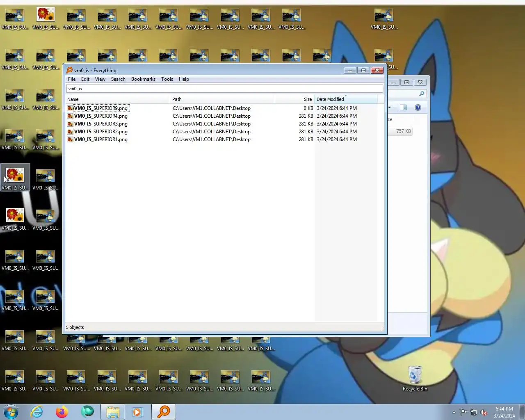This screenshot has width=525, height=420.
Task: Click the resize grip in the Everything status bar
Action: 382,329
